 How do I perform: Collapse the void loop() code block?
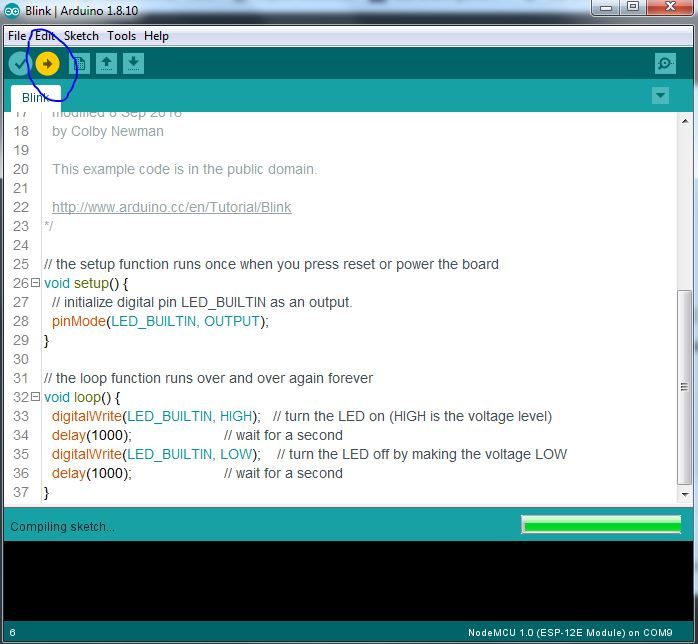tap(36, 396)
